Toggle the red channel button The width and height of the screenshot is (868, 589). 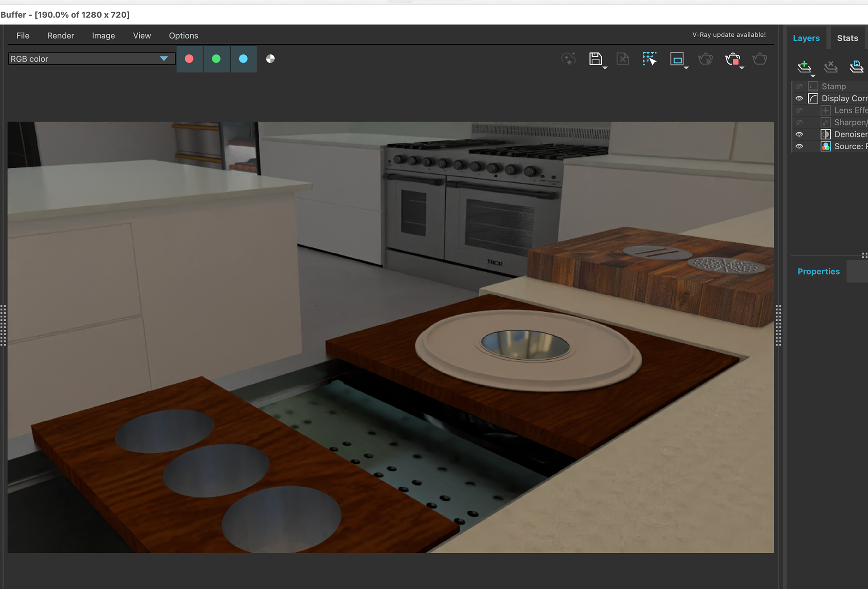pyautogui.click(x=189, y=59)
